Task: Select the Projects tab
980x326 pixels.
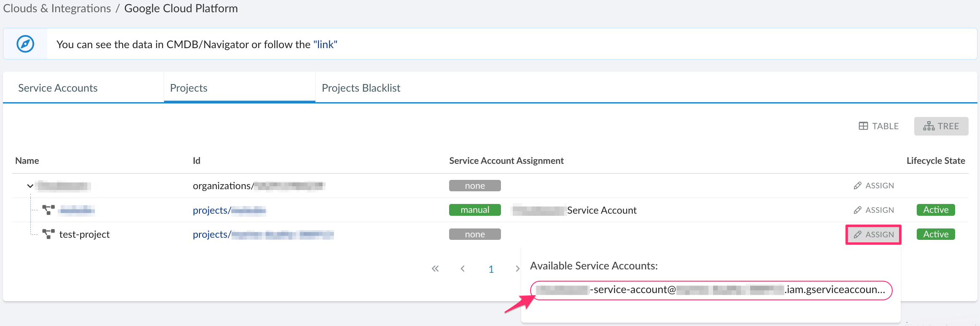Action: coord(188,88)
